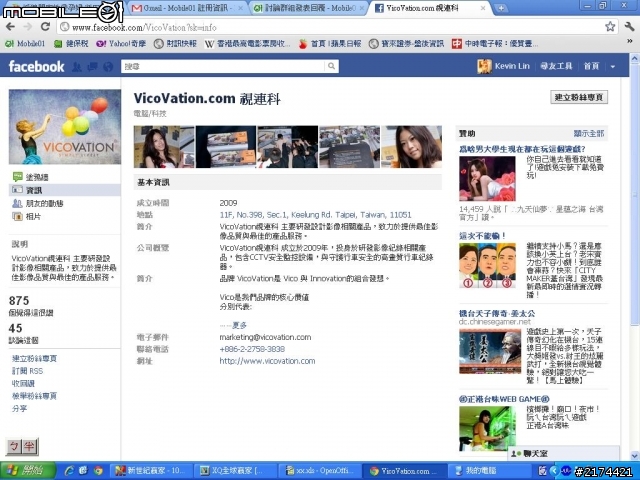640x480 pixels.
Task: Click the 建立粉絲專頁 button at top right
Action: (579, 97)
